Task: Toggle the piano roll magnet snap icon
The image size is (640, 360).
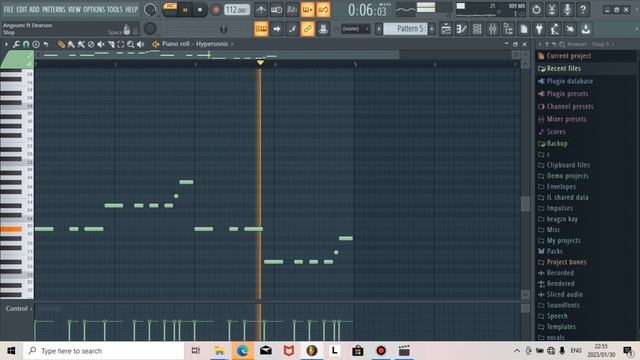Action: click(26, 44)
